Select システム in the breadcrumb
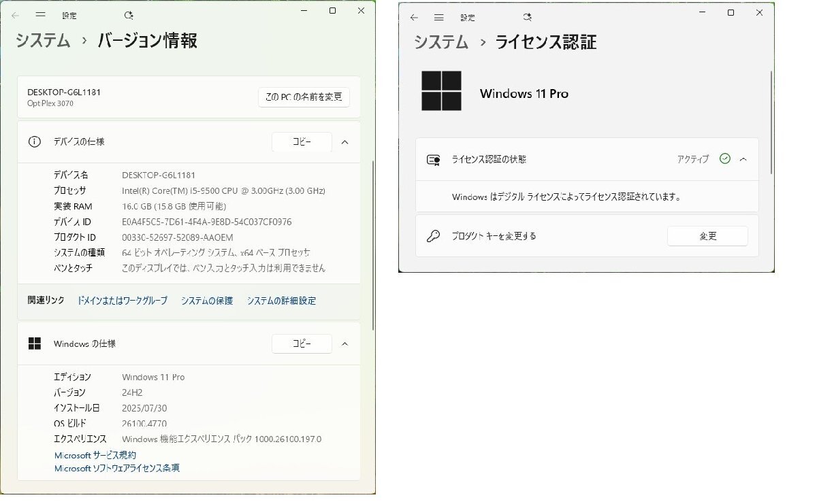 tap(42, 41)
